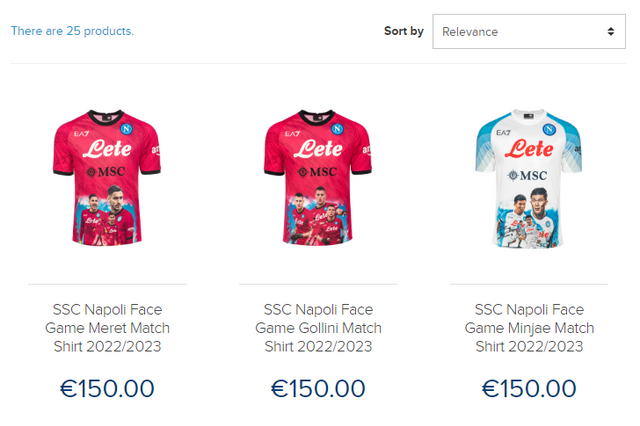Open the red Gollini shirt image
The height and width of the screenshot is (426, 640).
(x=318, y=178)
